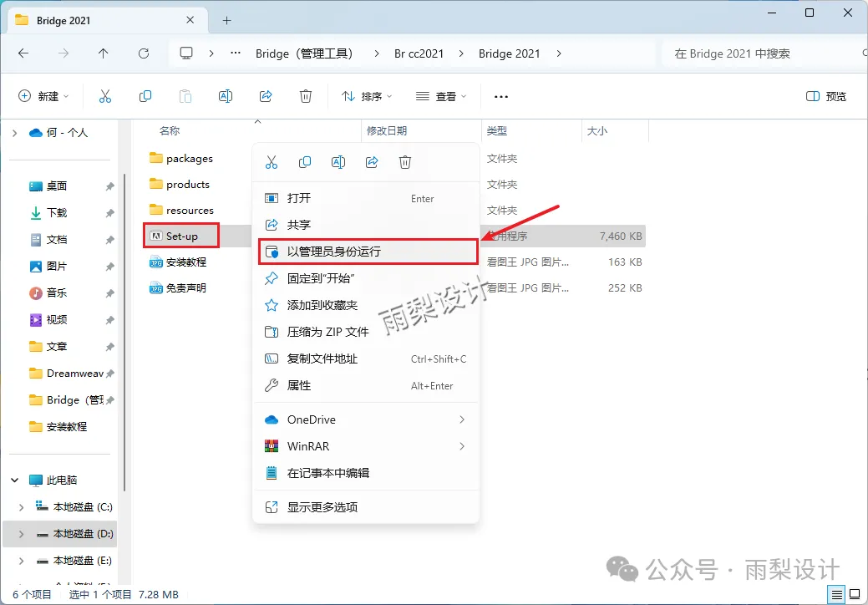Choose 添加到收藏夹 in the context menu

click(x=365, y=305)
